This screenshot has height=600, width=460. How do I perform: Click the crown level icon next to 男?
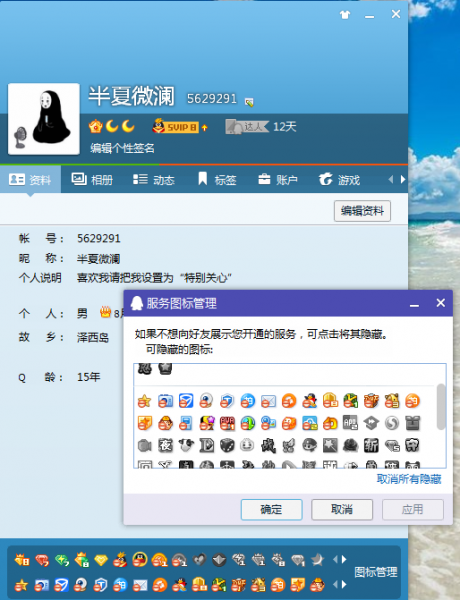pos(106,313)
